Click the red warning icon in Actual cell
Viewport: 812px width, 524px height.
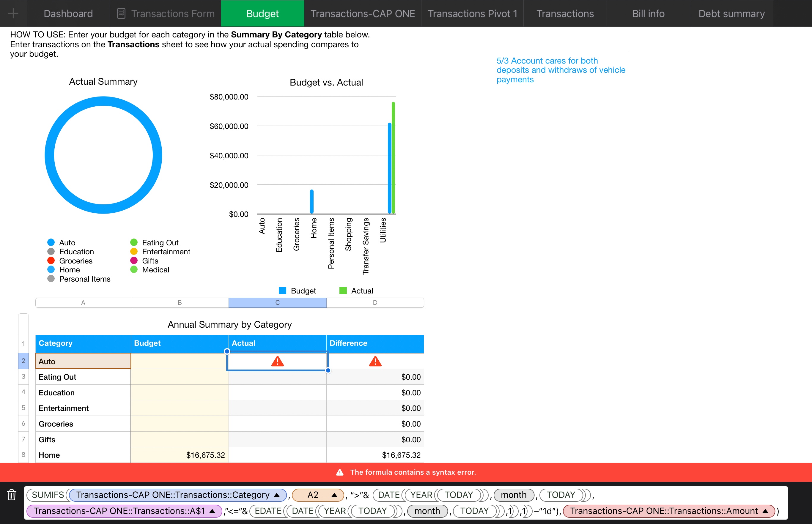tap(278, 361)
